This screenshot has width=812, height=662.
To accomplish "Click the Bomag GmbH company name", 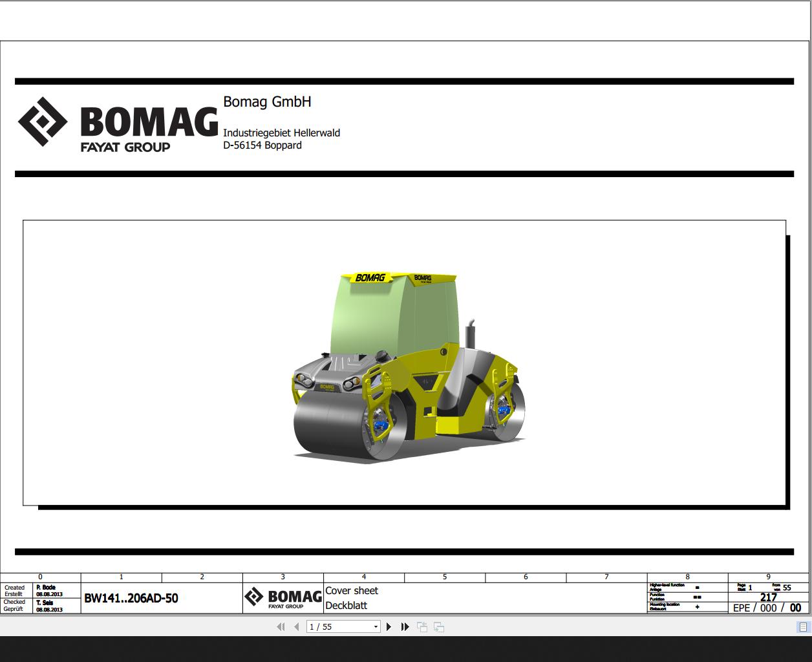I will (267, 101).
